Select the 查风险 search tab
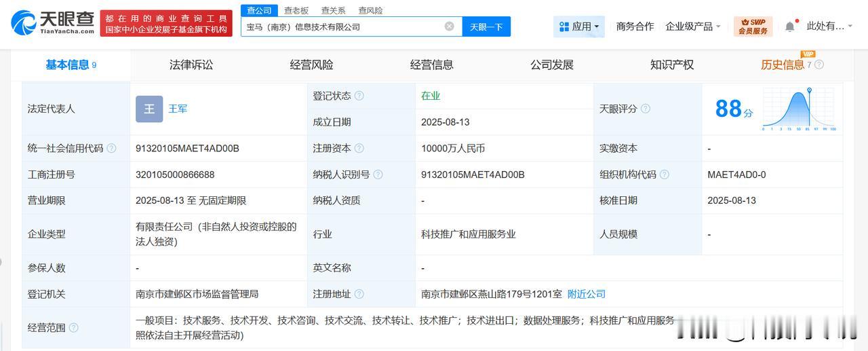 (370, 10)
